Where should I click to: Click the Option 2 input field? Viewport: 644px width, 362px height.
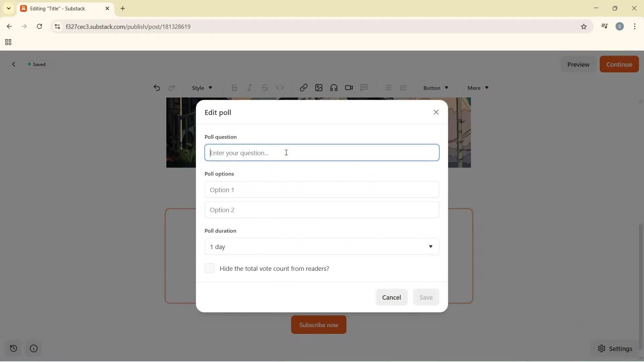[321, 209]
